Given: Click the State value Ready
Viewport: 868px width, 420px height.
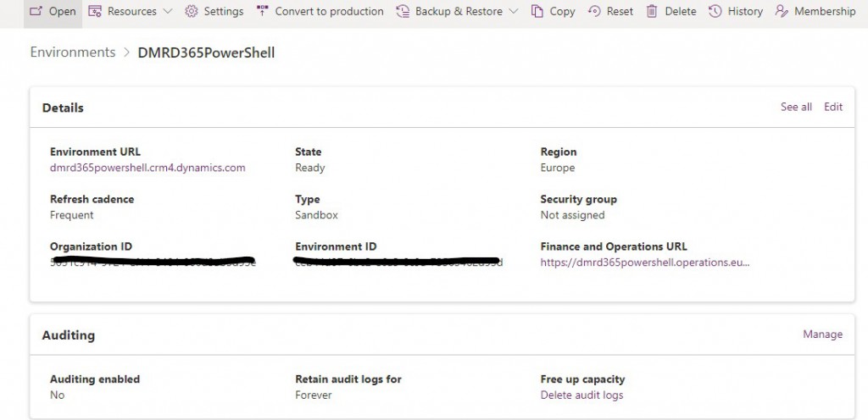Looking at the screenshot, I should (310, 168).
